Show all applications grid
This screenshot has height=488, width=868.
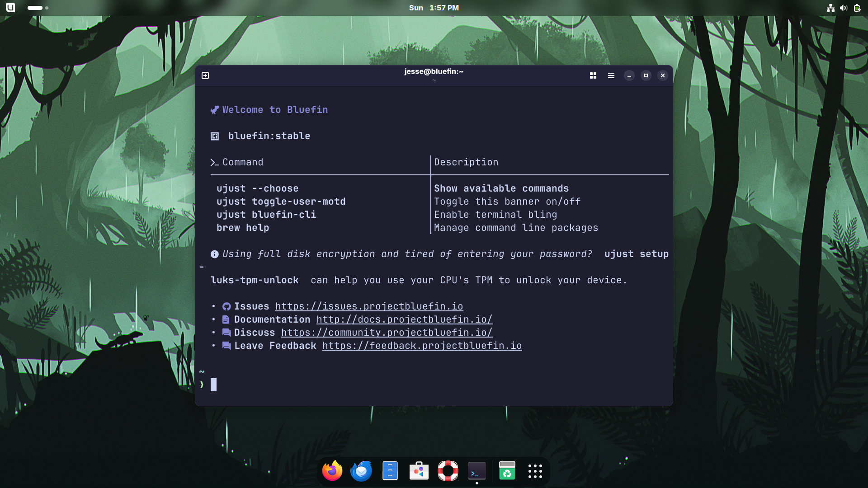(x=535, y=471)
